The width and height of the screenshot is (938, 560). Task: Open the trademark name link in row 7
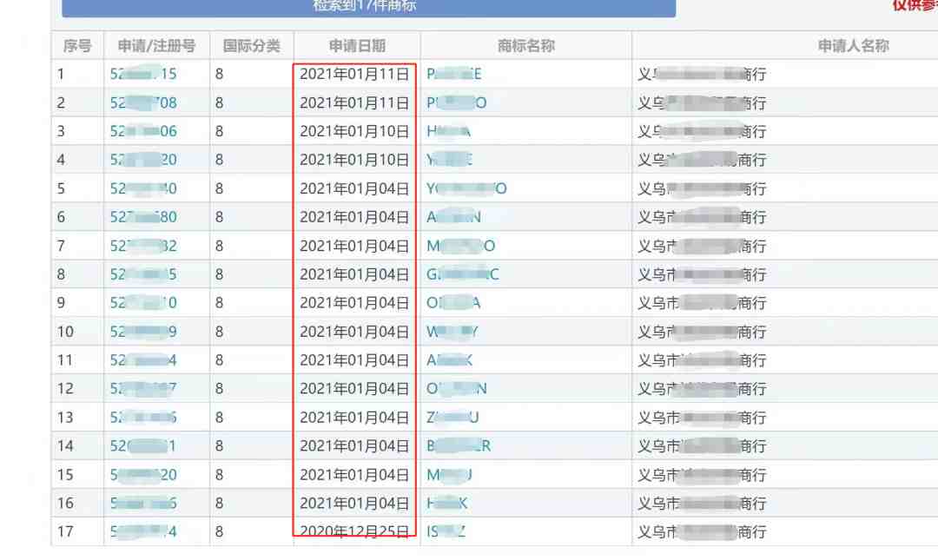460,246
